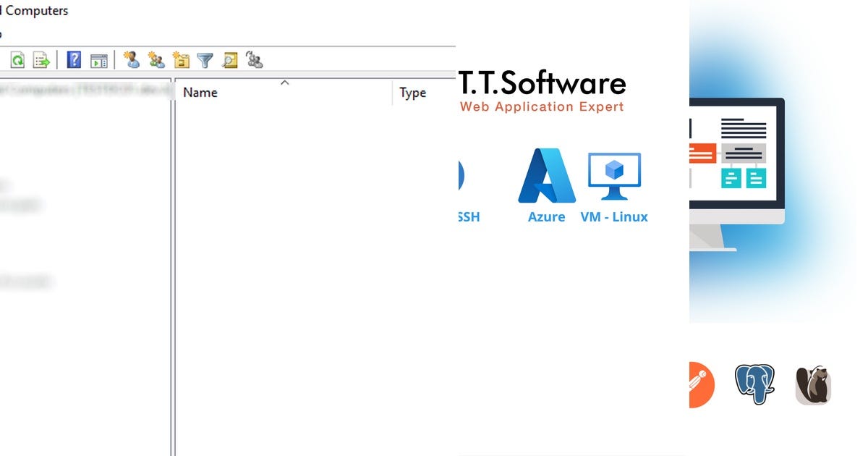
Task: Select the Azure icon
Action: [546, 176]
